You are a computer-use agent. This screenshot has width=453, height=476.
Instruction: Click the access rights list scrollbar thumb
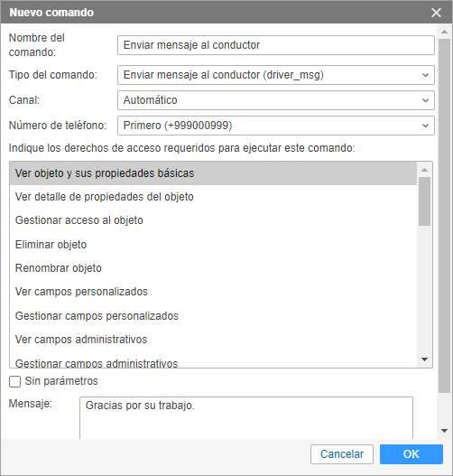pos(424,201)
